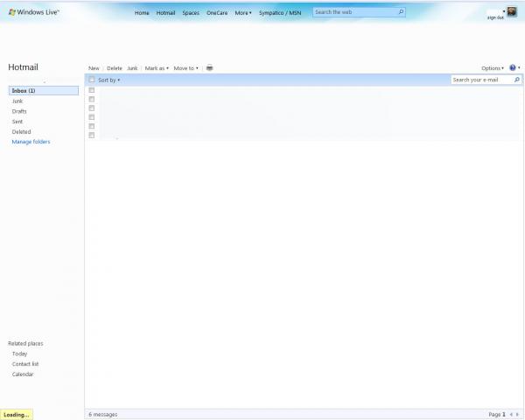Image resolution: width=525 pixels, height=420 pixels.
Task: Open Sympatico / MSN in the top navigation
Action: coord(280,13)
